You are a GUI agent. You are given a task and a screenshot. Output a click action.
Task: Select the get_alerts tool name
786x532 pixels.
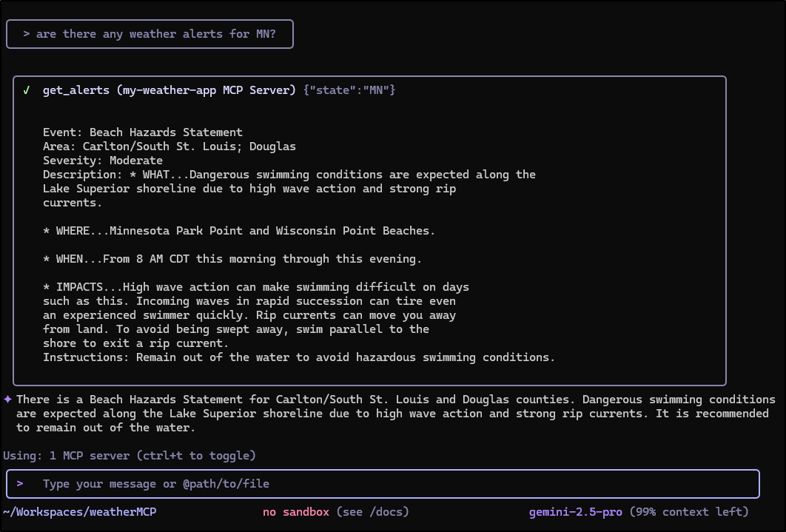76,90
